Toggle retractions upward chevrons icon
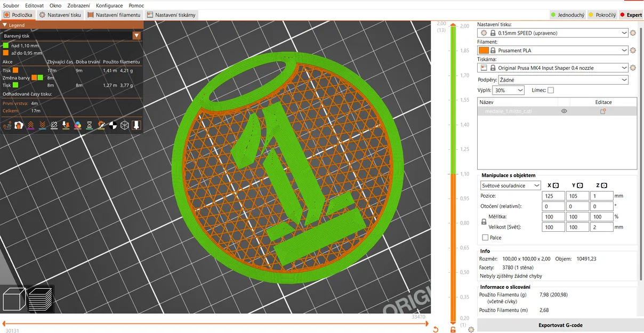The image size is (644, 333). [x=31, y=125]
